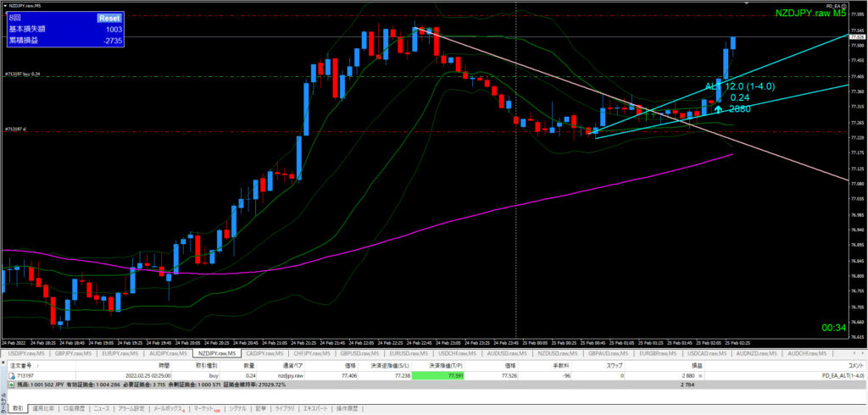Open the マーケット terminal tab
Viewport: 868px width, 415px height.
(205, 409)
